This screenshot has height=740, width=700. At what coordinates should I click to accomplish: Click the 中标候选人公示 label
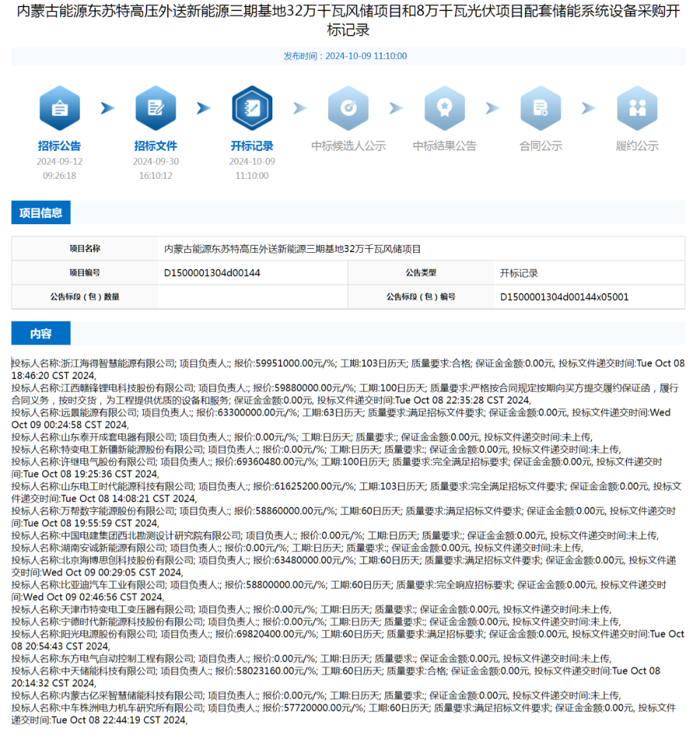(x=348, y=146)
